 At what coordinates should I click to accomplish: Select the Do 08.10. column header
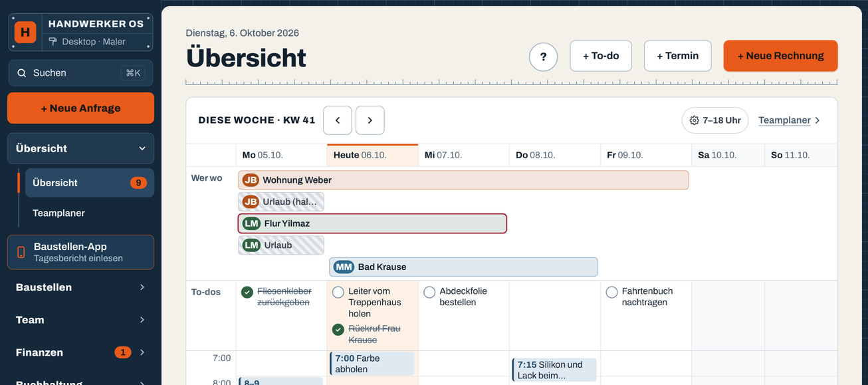point(554,155)
